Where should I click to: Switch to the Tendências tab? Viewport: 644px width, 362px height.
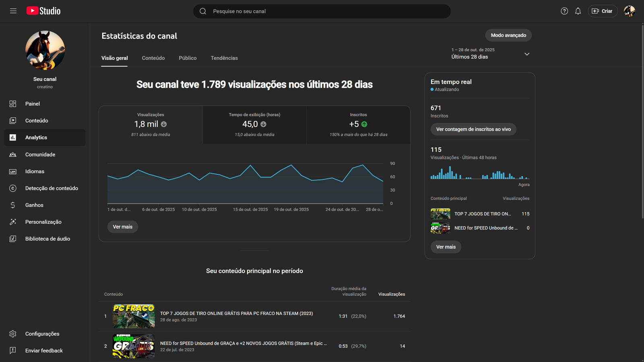[x=224, y=58]
